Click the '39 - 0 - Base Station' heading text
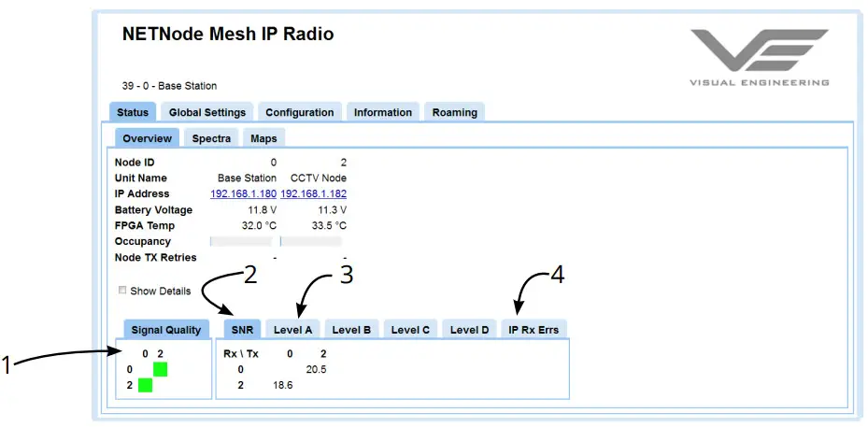 click(x=169, y=86)
